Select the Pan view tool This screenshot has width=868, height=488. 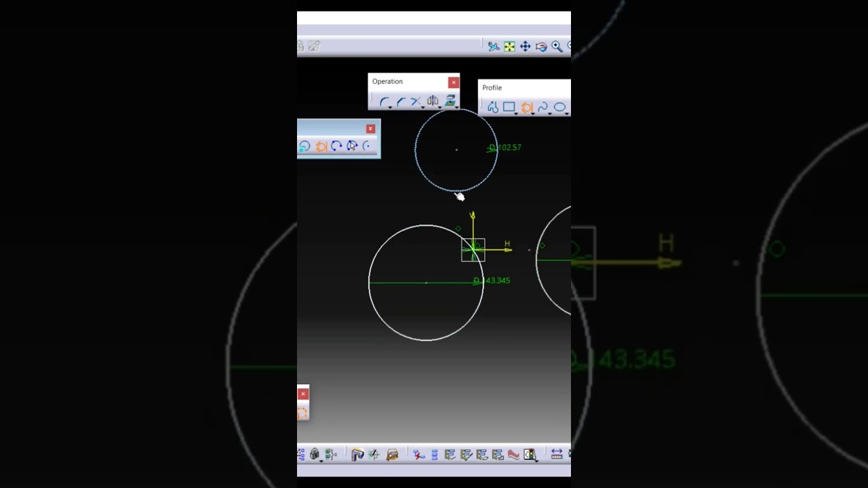525,46
